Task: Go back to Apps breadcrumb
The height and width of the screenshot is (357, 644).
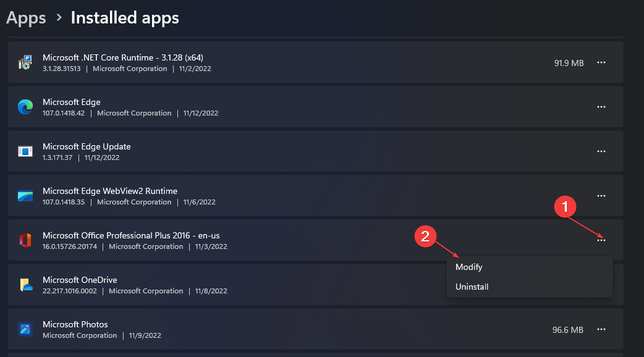Action: pos(26,18)
